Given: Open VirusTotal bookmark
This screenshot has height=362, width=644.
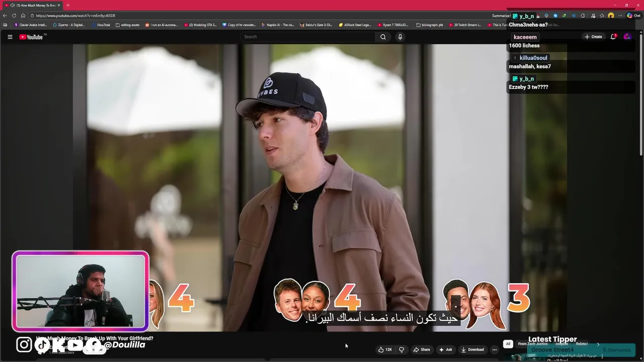Looking at the screenshot, I should click(101, 25).
